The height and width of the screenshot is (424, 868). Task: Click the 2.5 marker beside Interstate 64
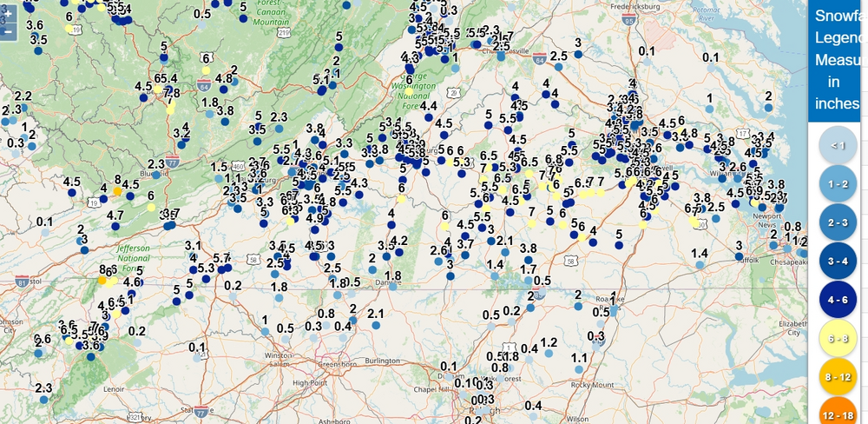pyautogui.click(x=558, y=67)
